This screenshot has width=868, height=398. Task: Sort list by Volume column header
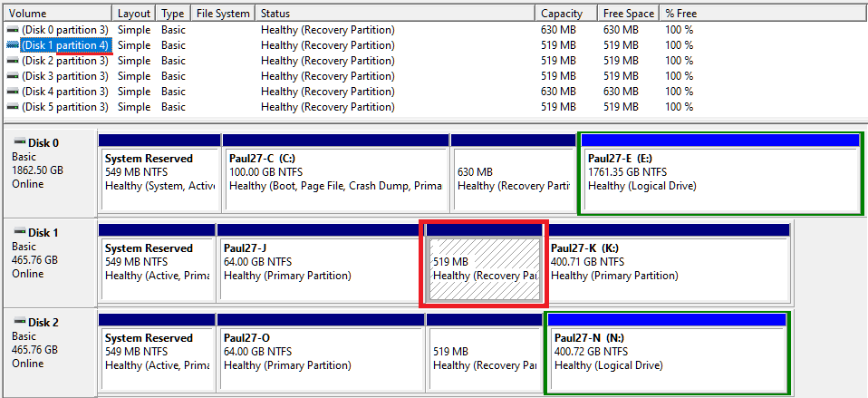click(x=57, y=14)
